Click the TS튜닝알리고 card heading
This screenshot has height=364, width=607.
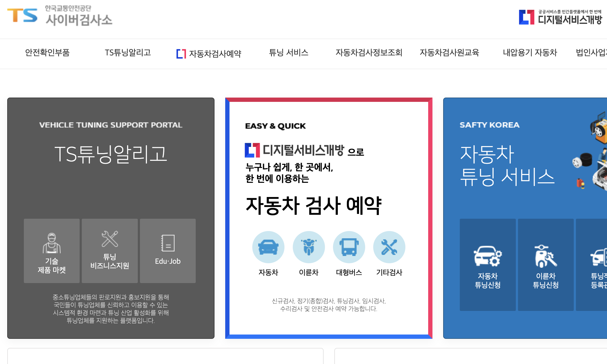(x=111, y=154)
